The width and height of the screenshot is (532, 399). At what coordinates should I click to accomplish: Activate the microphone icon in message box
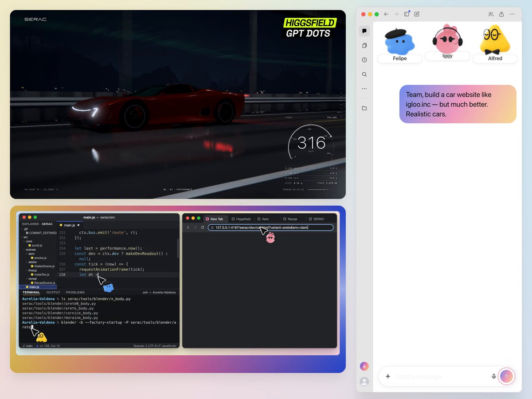(494, 376)
